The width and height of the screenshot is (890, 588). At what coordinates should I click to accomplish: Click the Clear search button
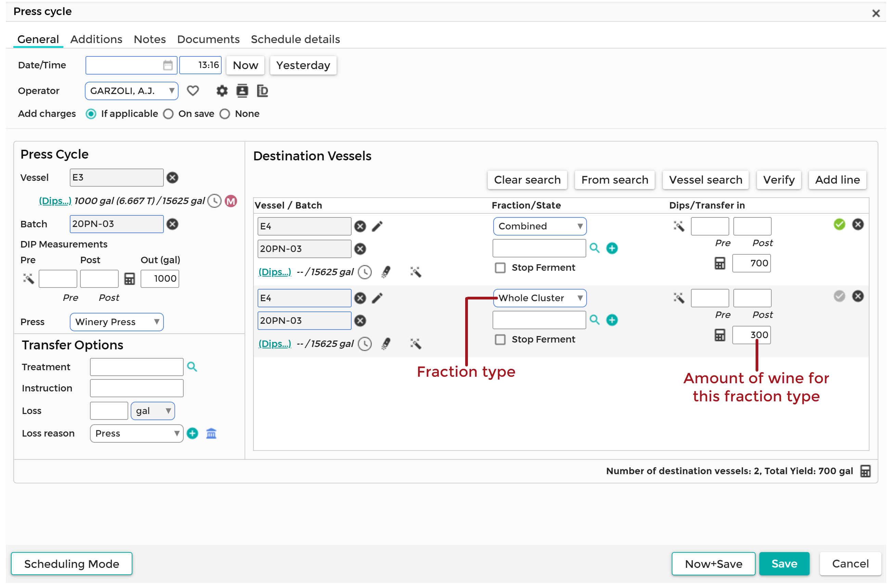pos(527,180)
